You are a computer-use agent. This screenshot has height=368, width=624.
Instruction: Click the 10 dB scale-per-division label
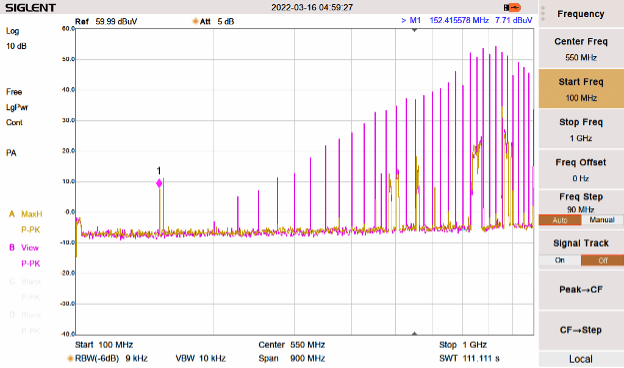[16, 46]
